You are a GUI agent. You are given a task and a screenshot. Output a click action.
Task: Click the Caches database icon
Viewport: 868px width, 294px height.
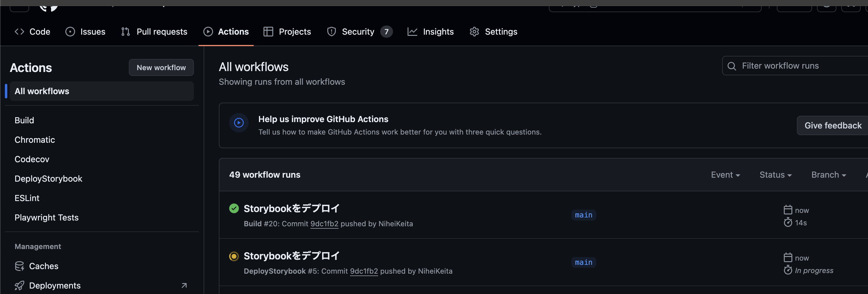(20, 266)
